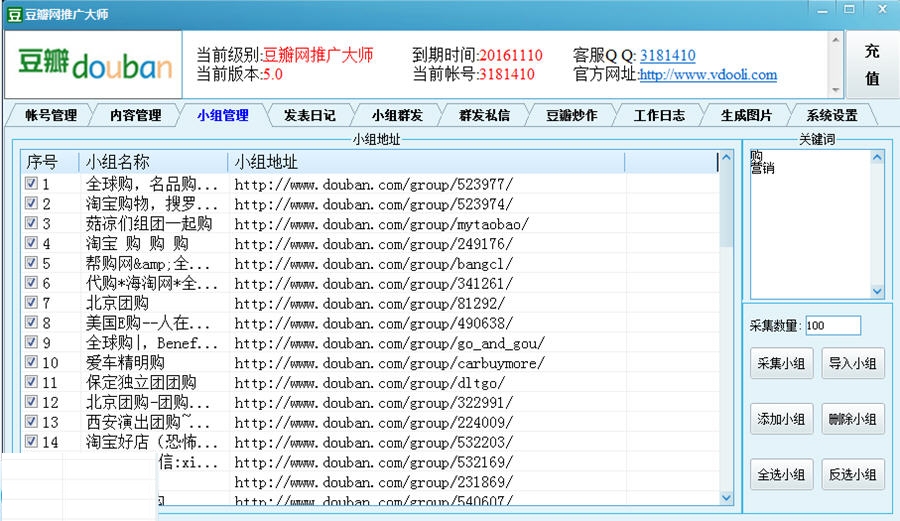
Task: Switch to the 内容管理 tab
Action: [x=135, y=115]
